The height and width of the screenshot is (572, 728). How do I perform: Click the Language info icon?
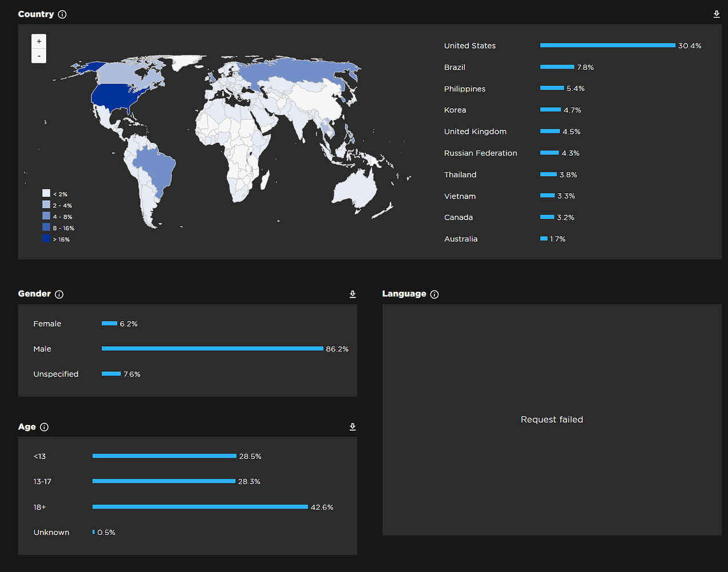434,294
